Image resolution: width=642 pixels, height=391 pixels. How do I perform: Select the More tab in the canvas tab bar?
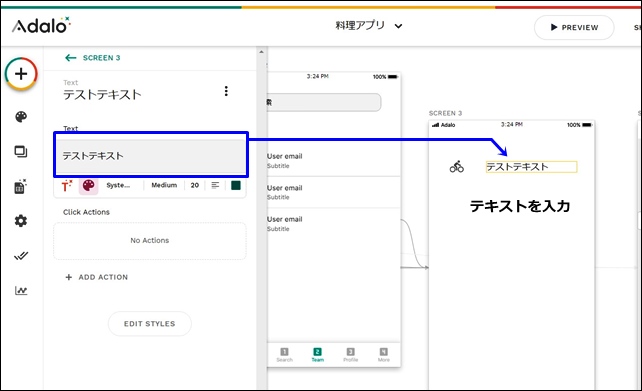384,355
